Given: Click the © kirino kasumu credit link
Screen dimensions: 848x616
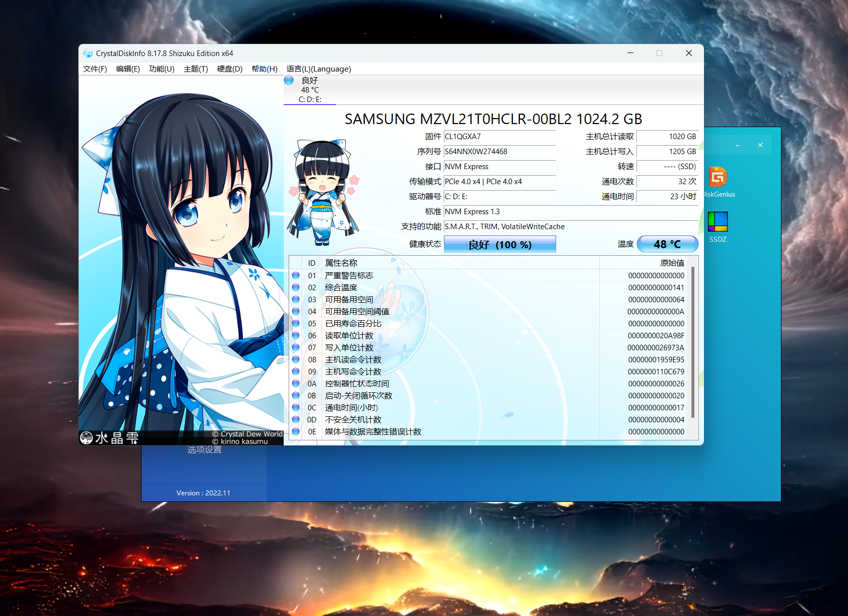Looking at the screenshot, I should 240,441.
